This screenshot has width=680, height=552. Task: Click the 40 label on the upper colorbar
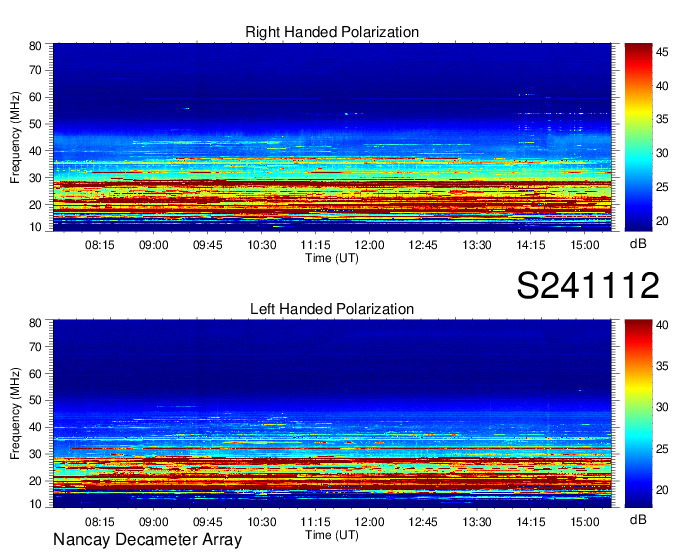[662, 86]
